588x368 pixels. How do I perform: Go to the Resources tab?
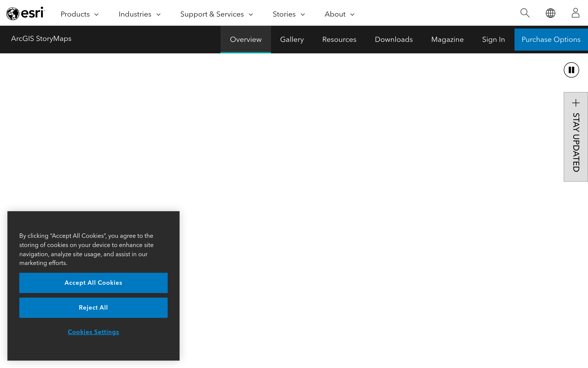click(x=339, y=39)
